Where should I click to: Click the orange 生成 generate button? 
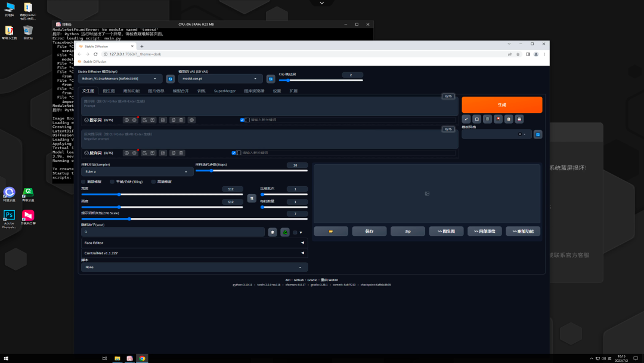pos(502,105)
